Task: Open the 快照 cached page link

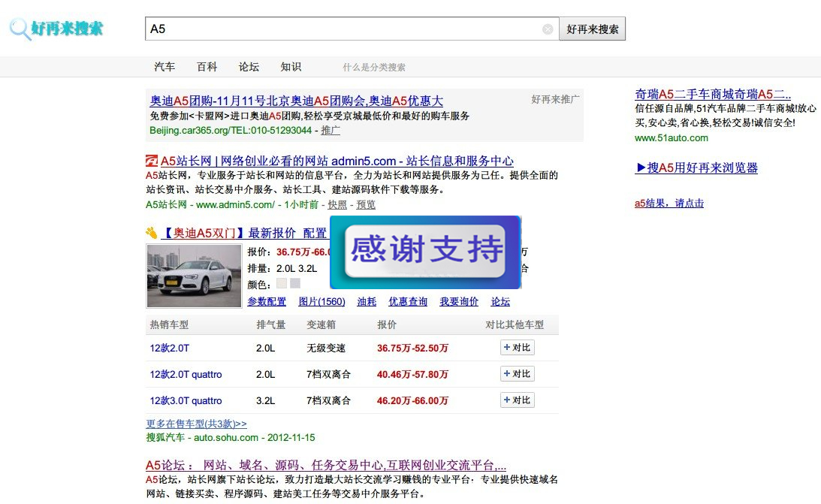Action: 337,204
